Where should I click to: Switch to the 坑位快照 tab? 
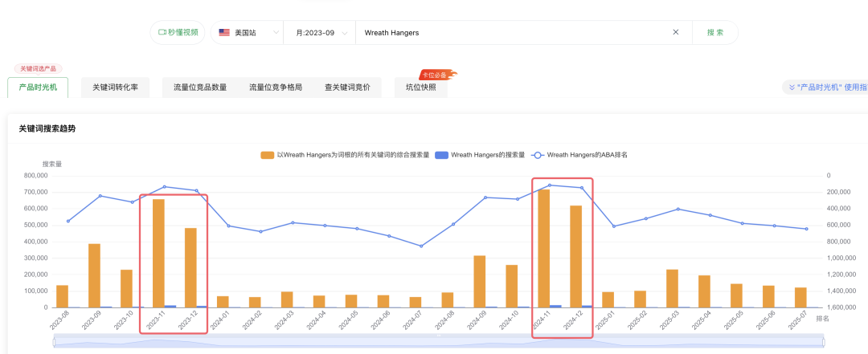pos(420,87)
